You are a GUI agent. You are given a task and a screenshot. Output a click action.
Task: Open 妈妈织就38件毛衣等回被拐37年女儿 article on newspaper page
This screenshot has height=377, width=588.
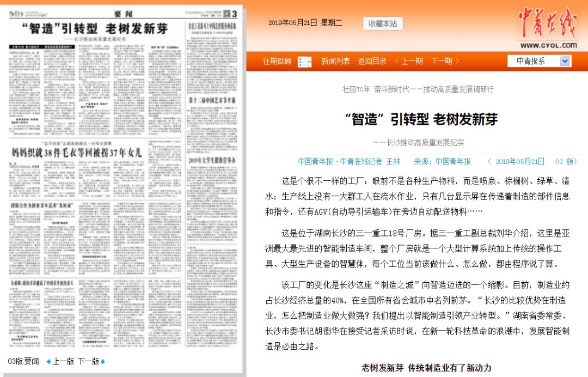[x=77, y=153]
